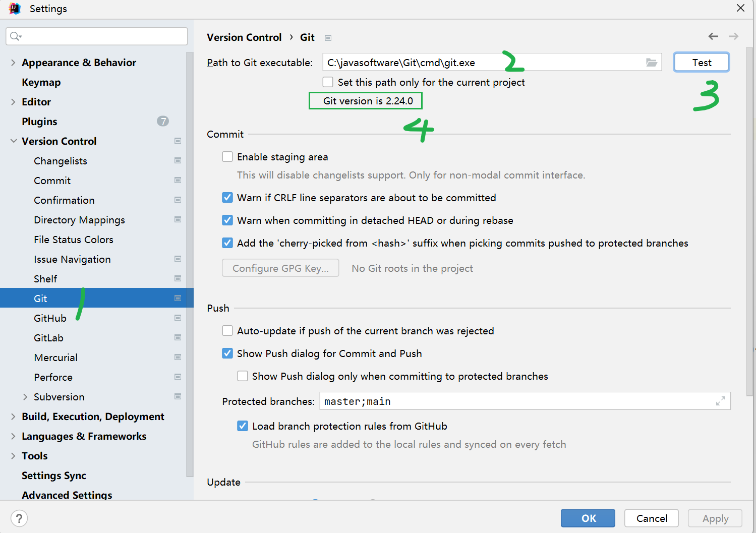This screenshot has width=756, height=533.
Task: Open the GitHub settings page
Action: (50, 318)
